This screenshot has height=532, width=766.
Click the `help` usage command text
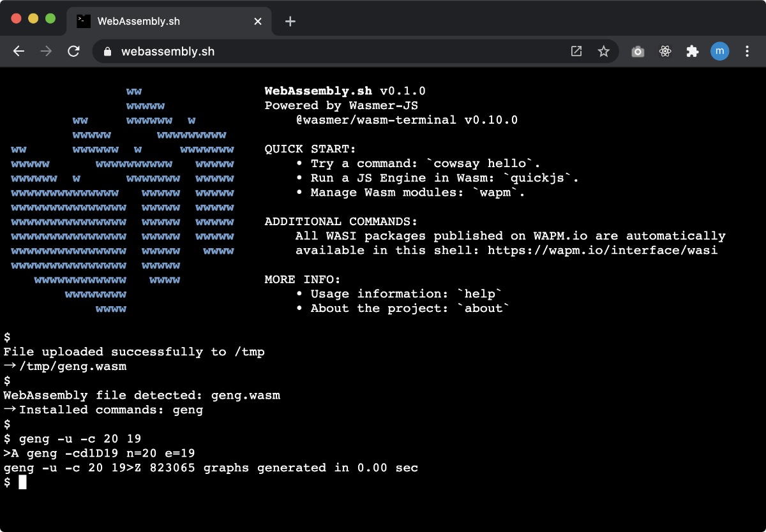(480, 294)
